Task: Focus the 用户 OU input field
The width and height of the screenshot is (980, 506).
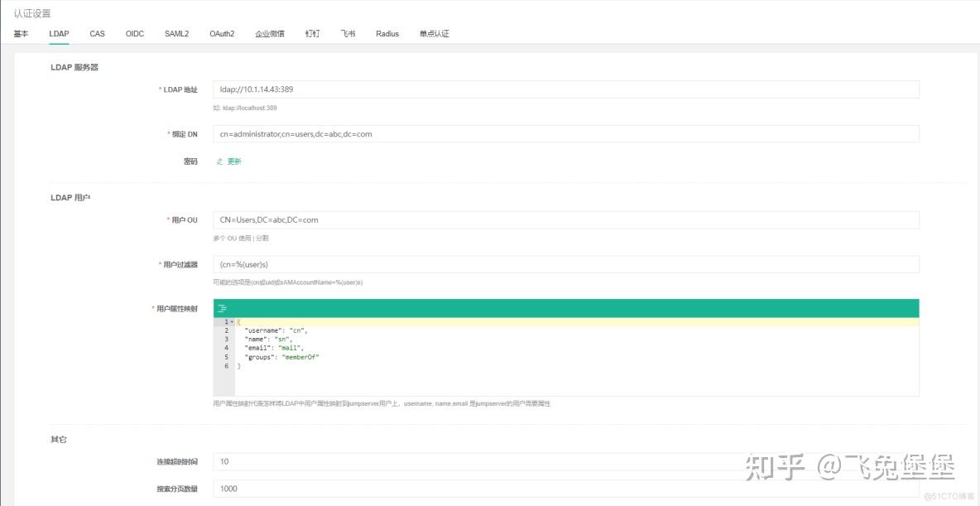Action: [566, 220]
